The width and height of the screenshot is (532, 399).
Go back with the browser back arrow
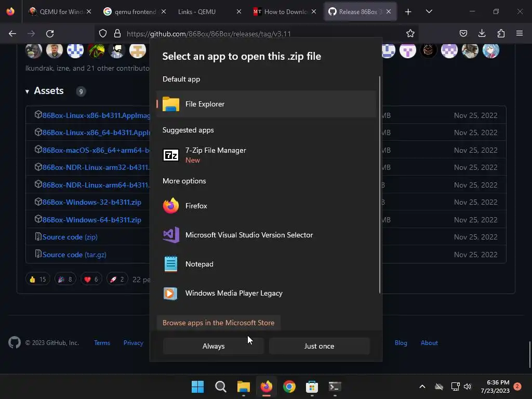tap(12, 34)
